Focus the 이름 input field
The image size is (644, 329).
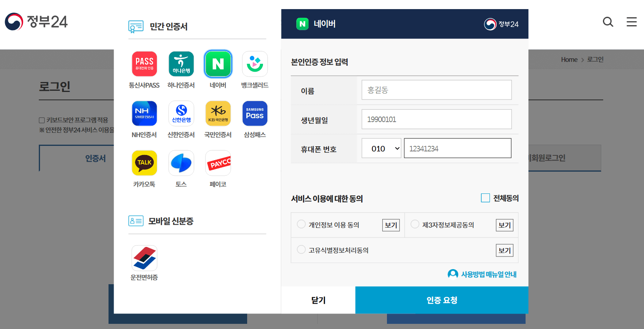(x=436, y=90)
